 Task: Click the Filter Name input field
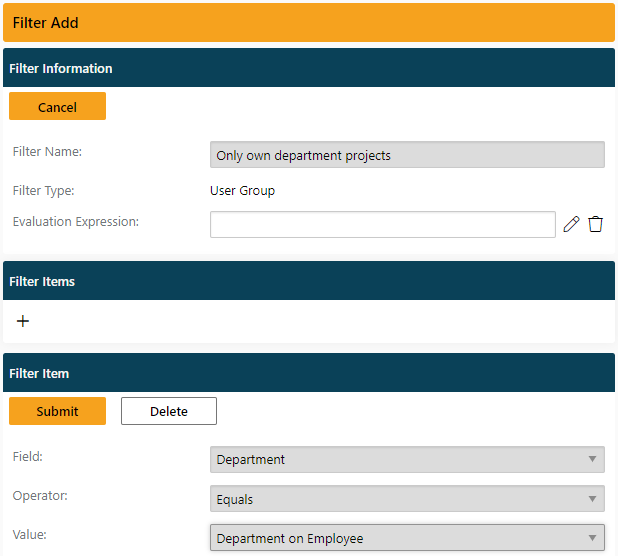coord(407,155)
